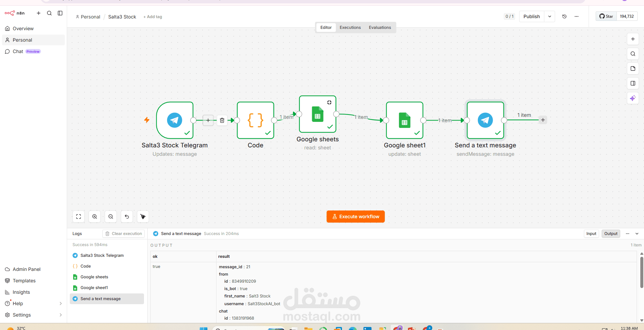Screen dimensions: 644x330
Task: Select Google sheet1 update node
Action: [405, 120]
